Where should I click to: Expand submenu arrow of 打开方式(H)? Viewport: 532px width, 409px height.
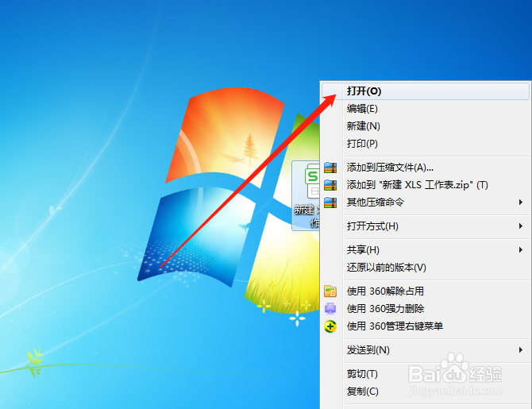click(x=521, y=226)
